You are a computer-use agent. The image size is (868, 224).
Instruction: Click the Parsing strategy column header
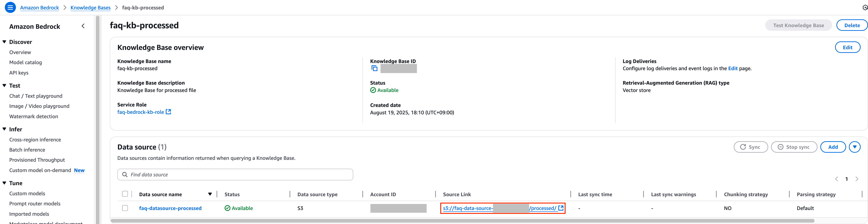816,194
